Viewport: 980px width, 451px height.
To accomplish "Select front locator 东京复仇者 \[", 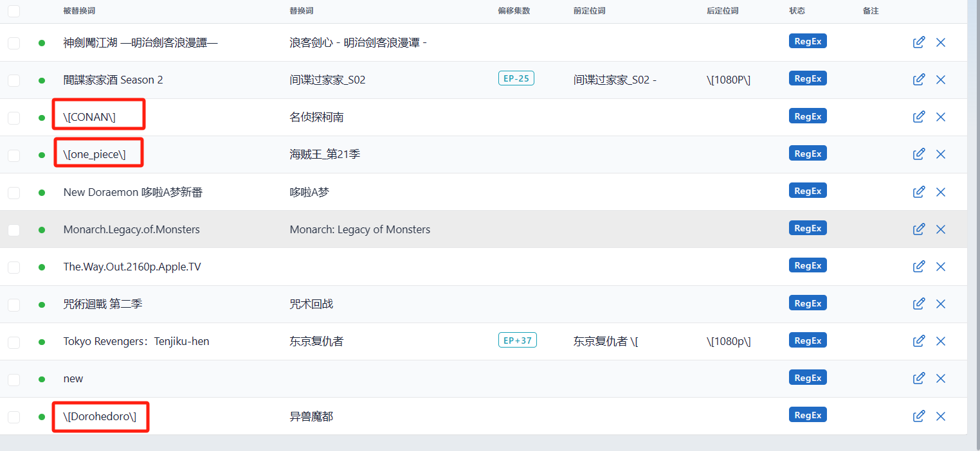I will (x=606, y=341).
